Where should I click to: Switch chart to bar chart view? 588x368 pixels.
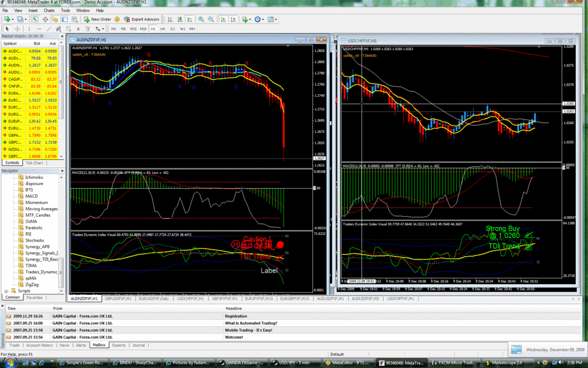170,19
